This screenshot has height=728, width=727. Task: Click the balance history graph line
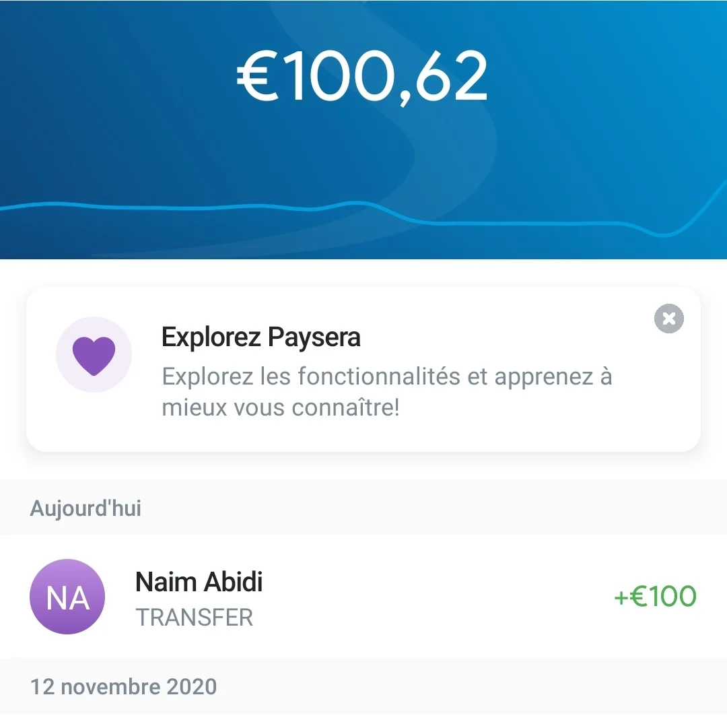coord(269,205)
